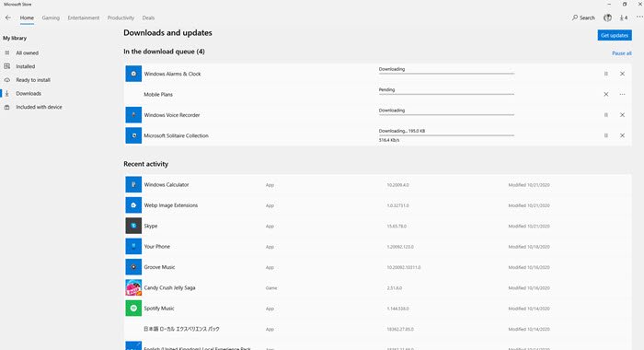Open the Deals tab
The image size is (644, 350).
[x=148, y=17]
